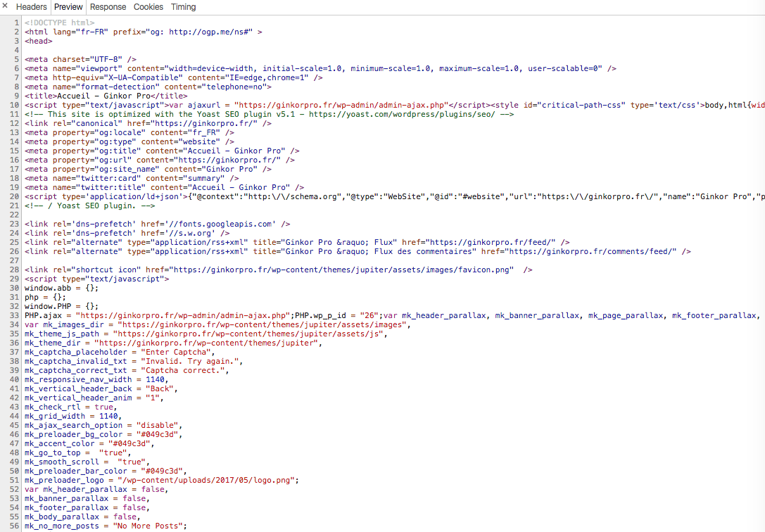The height and width of the screenshot is (532, 765).
Task: Click the DOCTYPE declaration on line 1
Action: point(60,23)
